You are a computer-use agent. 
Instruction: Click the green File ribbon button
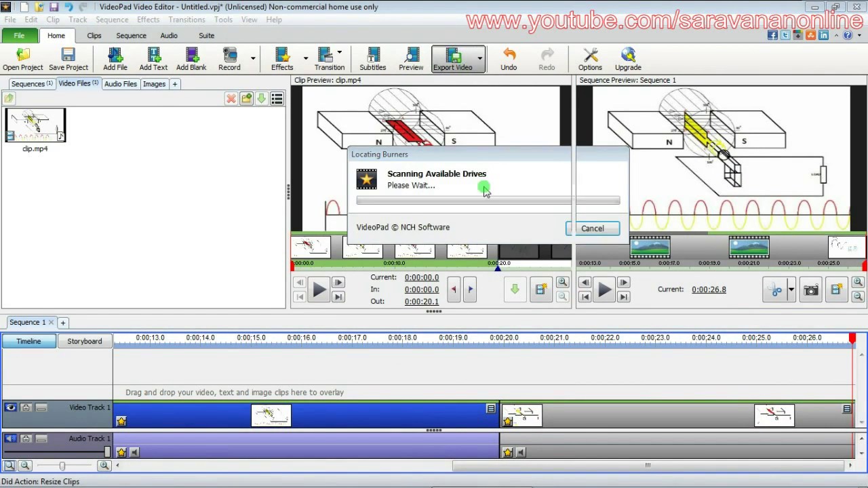pos(19,35)
